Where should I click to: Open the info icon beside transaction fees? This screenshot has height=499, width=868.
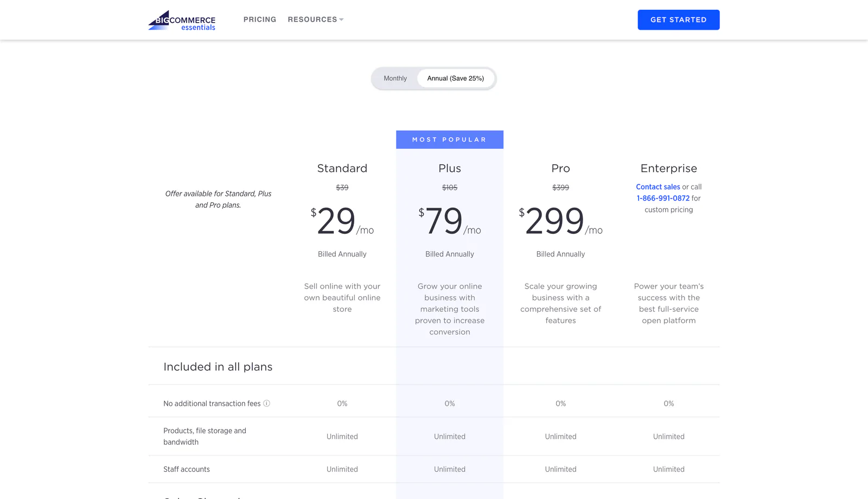pyautogui.click(x=266, y=403)
